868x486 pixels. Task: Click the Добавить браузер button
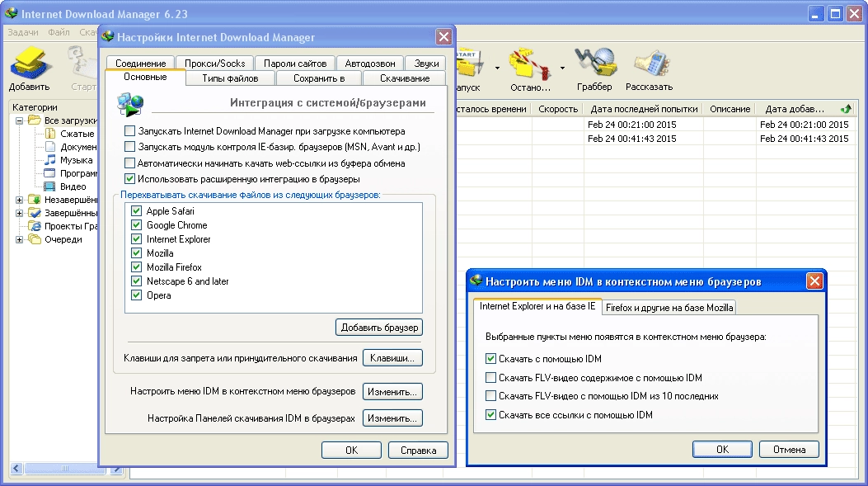379,327
